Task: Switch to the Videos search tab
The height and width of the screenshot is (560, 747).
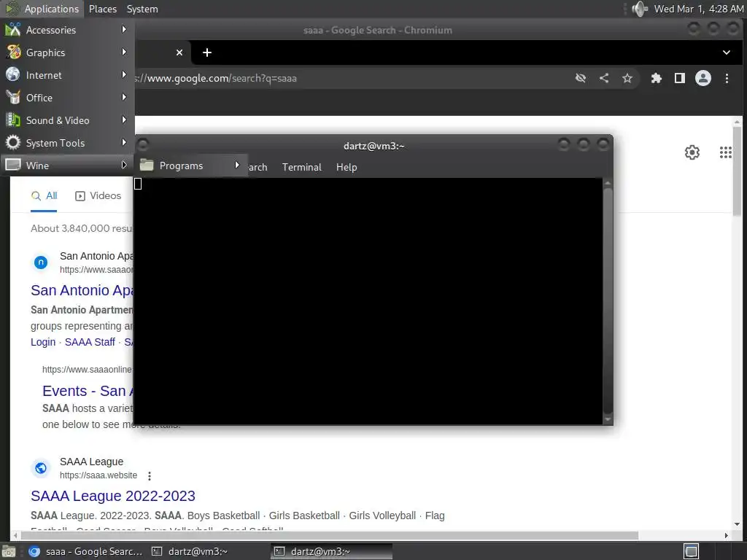Action: coord(98,195)
